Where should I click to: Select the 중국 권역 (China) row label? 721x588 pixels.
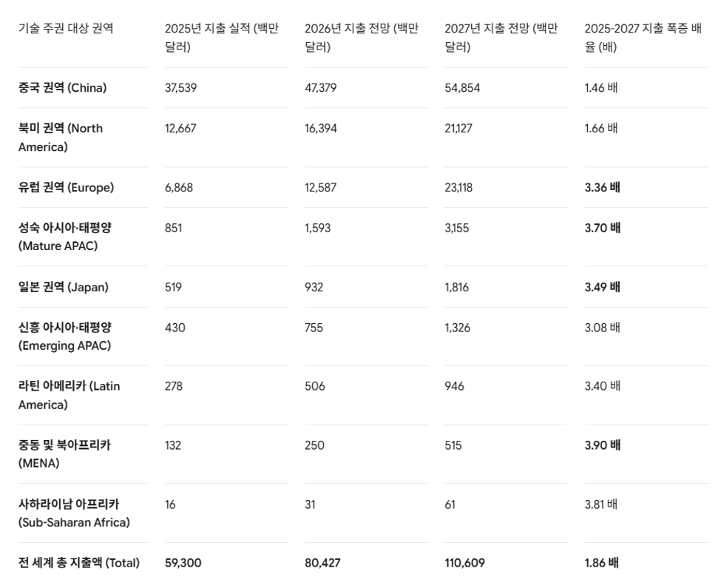click(x=63, y=88)
